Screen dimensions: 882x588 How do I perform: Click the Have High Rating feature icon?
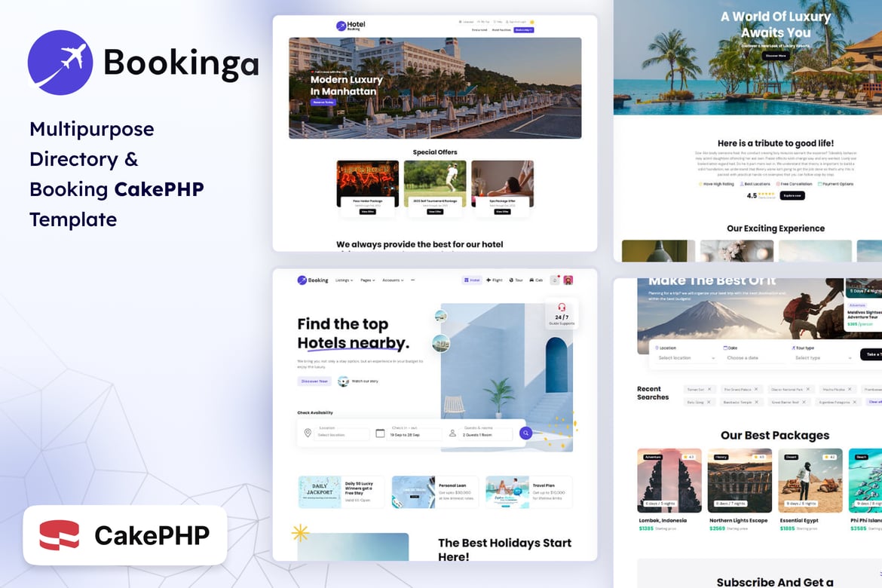pos(700,184)
